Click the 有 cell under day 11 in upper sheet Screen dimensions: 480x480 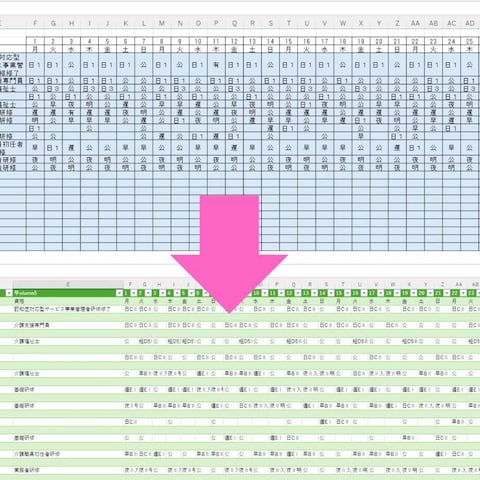(x=216, y=65)
